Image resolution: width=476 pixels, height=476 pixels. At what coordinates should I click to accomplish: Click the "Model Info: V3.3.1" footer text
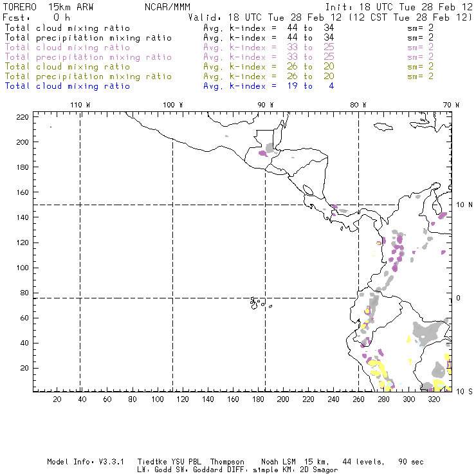point(86,462)
